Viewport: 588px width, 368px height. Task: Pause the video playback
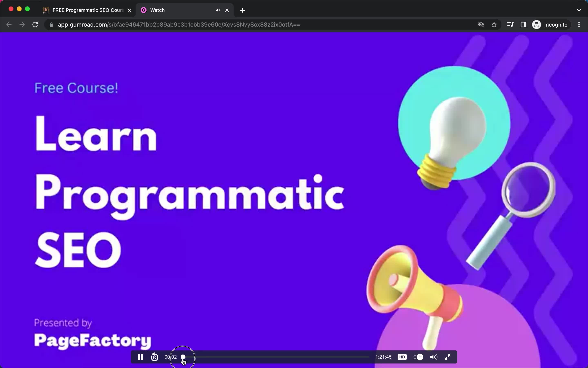tap(140, 357)
